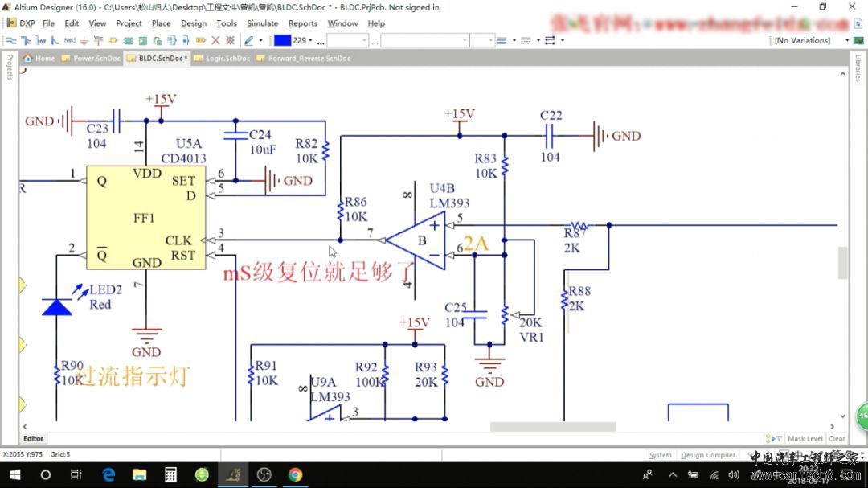Open the Edit menu
Viewport: 868px width, 488px height.
[72, 23]
